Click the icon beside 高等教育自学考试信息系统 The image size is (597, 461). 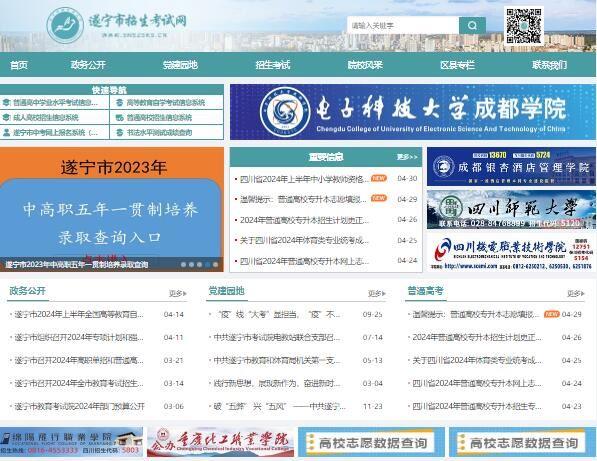[x=120, y=103]
